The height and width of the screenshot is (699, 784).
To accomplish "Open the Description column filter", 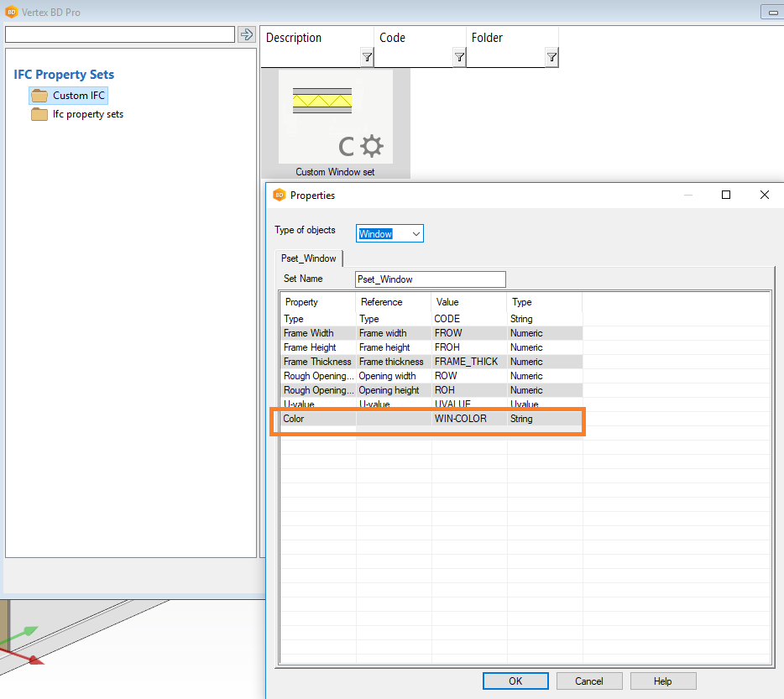I will [x=367, y=57].
